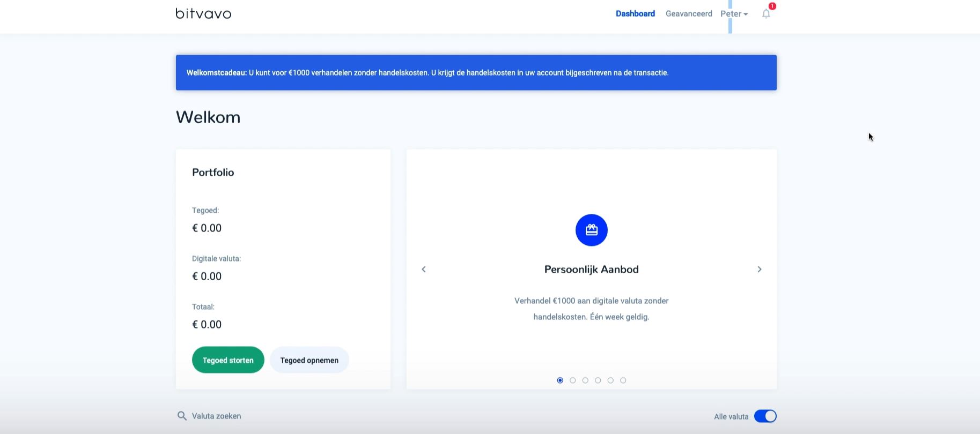Image resolution: width=980 pixels, height=434 pixels.
Task: Click the Persoonlijk Aanbod heading
Action: tap(591, 270)
